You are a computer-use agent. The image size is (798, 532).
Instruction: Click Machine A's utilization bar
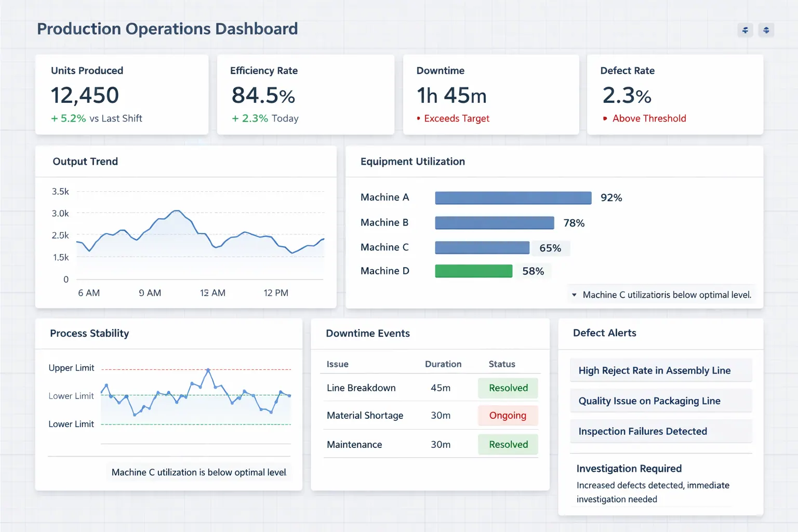click(513, 197)
